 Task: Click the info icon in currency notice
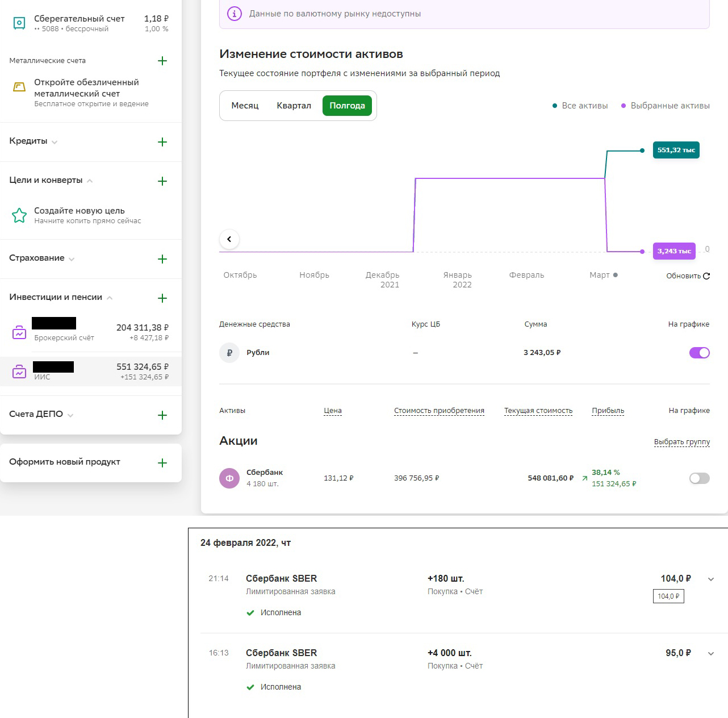click(x=235, y=14)
